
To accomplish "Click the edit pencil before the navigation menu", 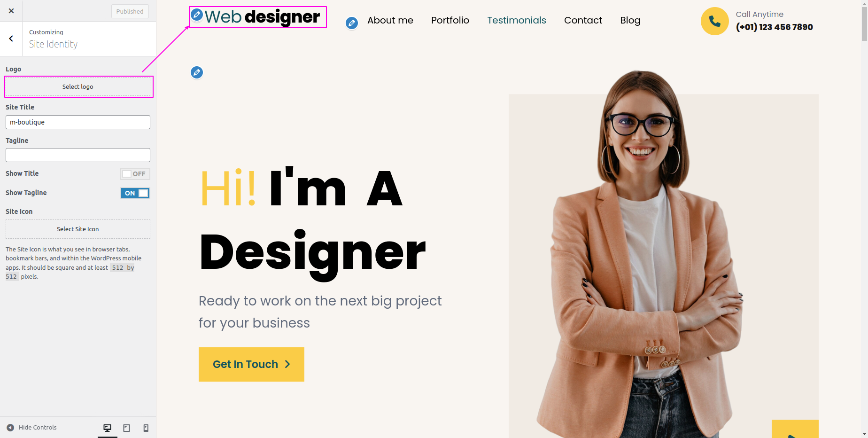I will (351, 23).
